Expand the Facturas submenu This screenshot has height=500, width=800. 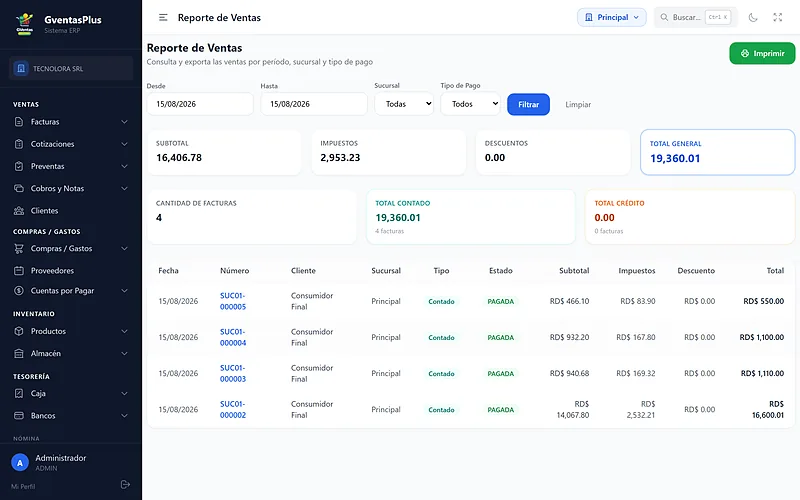coord(70,122)
